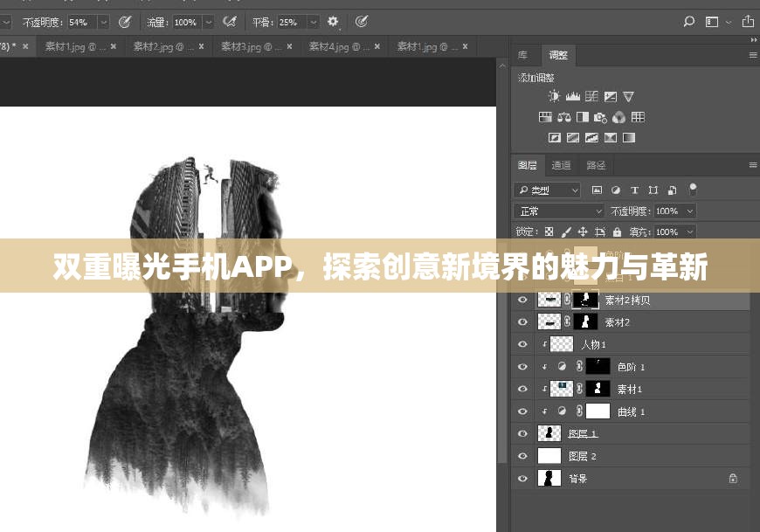The width and height of the screenshot is (760, 532).
Task: Select the 素材2 layer mask thumbnail
Action: [x=585, y=321]
